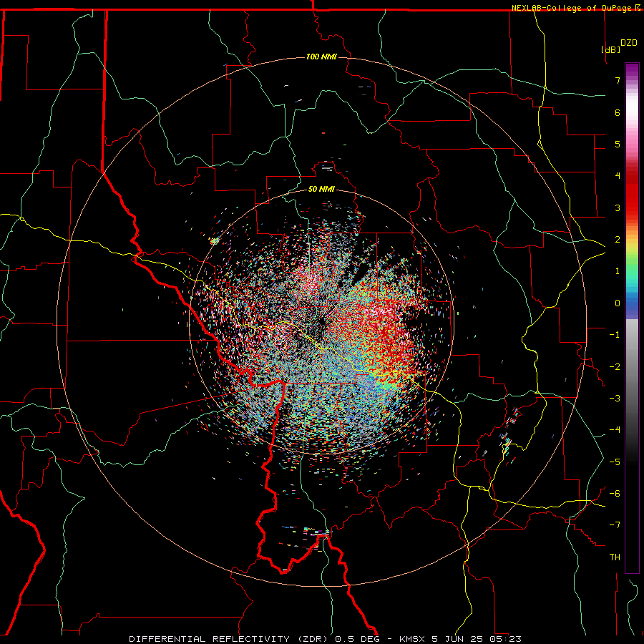Click the -5 value on the color scale
The width and height of the screenshot is (644, 644).
(x=615, y=462)
